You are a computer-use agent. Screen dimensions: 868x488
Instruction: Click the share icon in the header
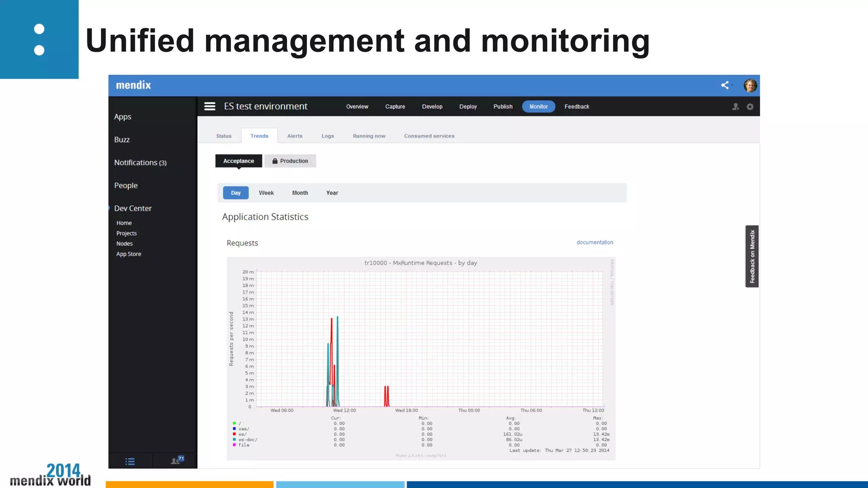[x=725, y=85]
